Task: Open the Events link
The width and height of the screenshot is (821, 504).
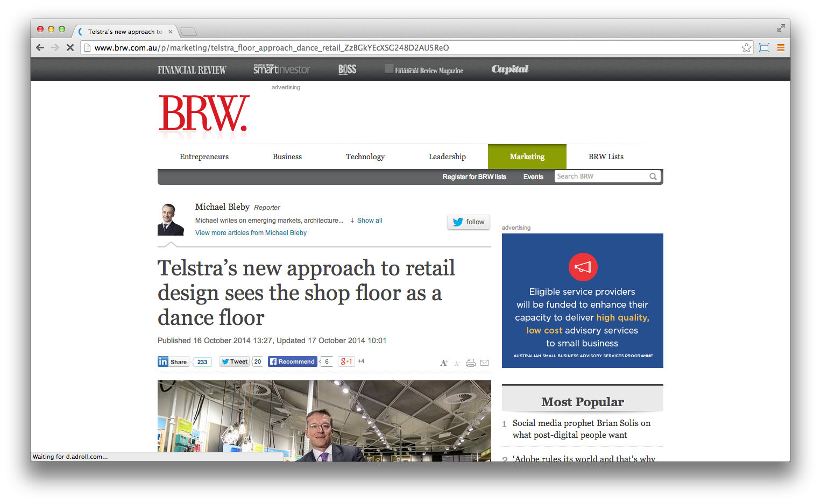Action: tap(533, 177)
